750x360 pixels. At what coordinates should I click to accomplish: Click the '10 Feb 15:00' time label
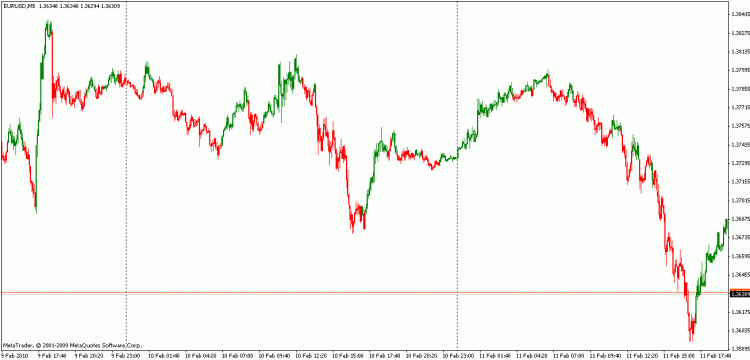(x=348, y=356)
